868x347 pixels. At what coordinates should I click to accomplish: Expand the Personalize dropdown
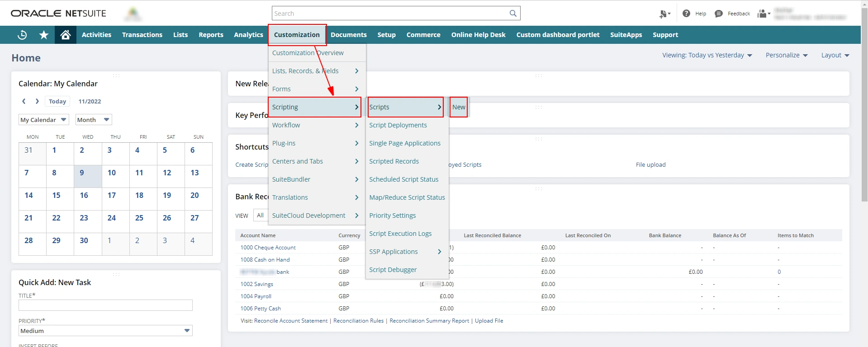pyautogui.click(x=786, y=55)
